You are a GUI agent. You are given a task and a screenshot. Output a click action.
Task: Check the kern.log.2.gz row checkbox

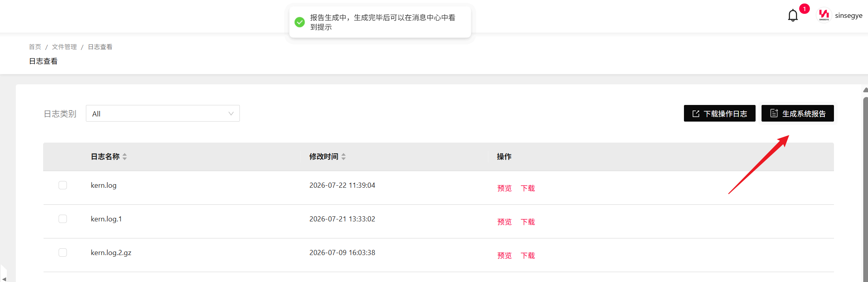pyautogui.click(x=63, y=252)
